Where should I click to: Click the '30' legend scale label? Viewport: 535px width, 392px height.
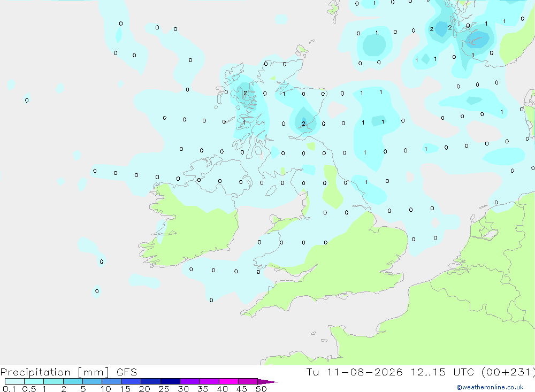tap(183, 389)
